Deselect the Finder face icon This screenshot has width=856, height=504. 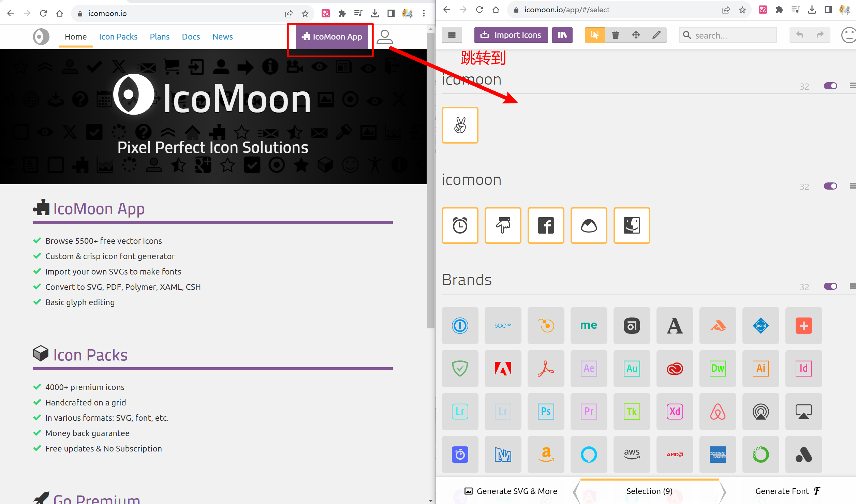click(632, 225)
